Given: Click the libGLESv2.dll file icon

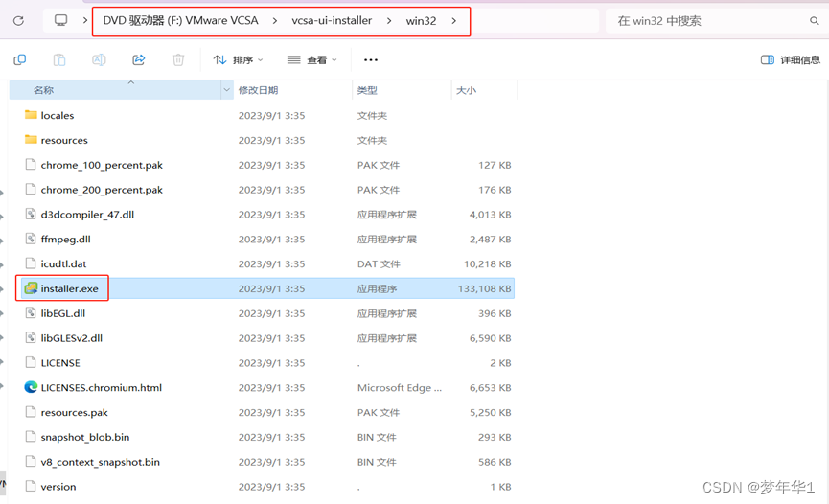Looking at the screenshot, I should click(31, 338).
